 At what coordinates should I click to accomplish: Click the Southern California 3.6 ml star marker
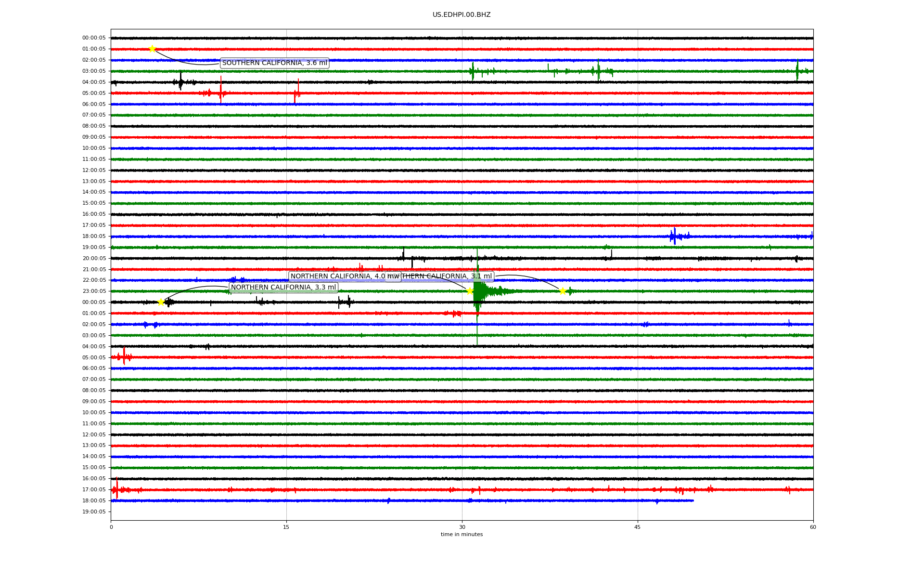152,49
